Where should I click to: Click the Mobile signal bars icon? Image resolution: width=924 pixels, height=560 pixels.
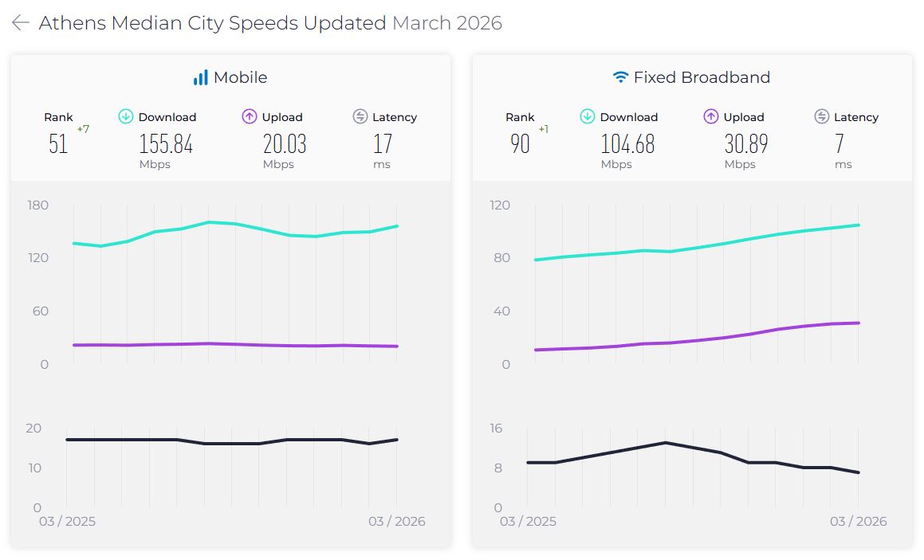pyautogui.click(x=200, y=77)
